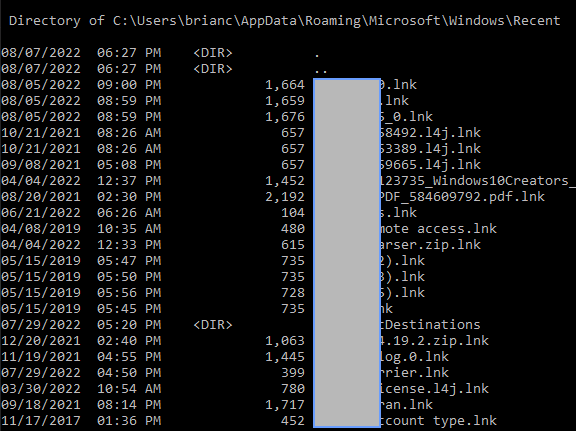Click the Recent directory path header
The width and height of the screenshot is (576, 431).
[284, 21]
